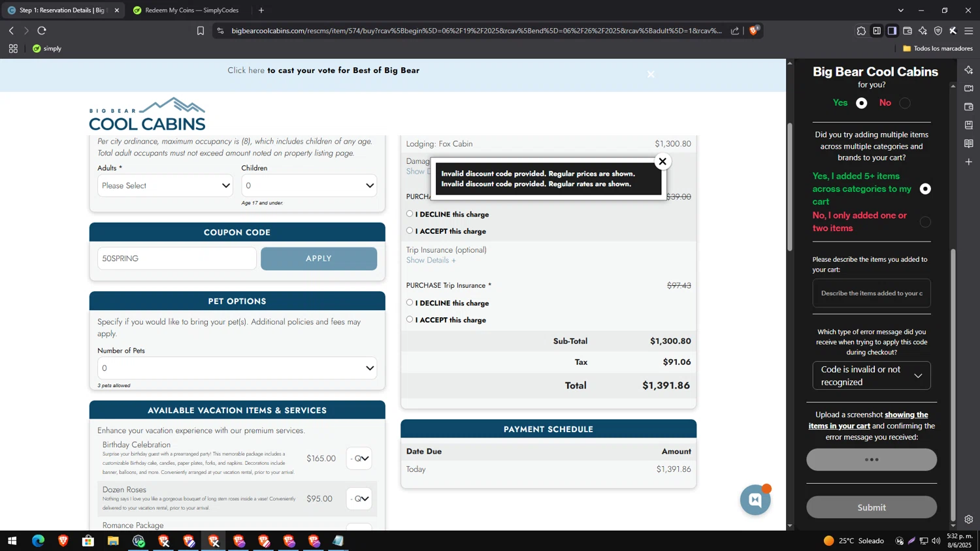Focus the cart items description field

872,293
